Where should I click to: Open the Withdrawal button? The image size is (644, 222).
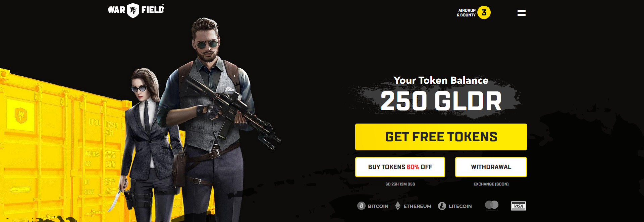(491, 167)
